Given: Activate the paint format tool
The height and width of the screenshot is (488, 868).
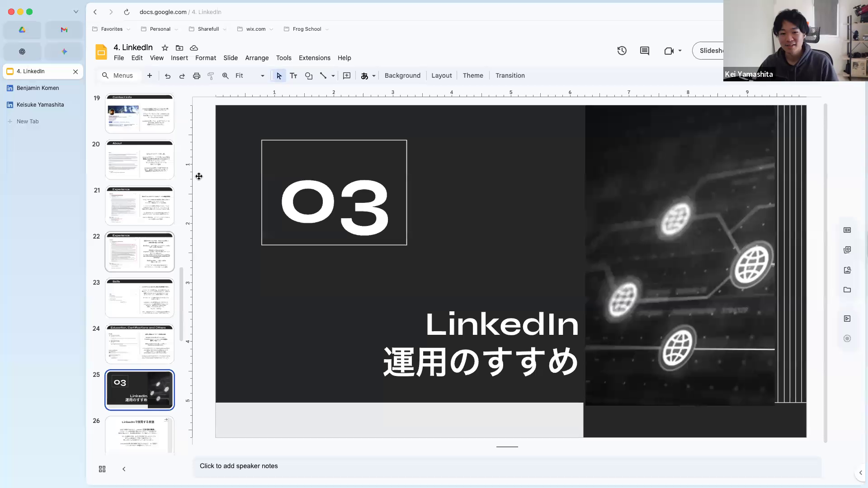Looking at the screenshot, I should (x=211, y=76).
